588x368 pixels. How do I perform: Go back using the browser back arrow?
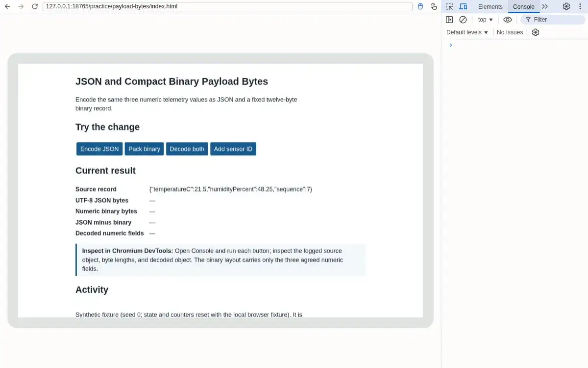(7, 6)
